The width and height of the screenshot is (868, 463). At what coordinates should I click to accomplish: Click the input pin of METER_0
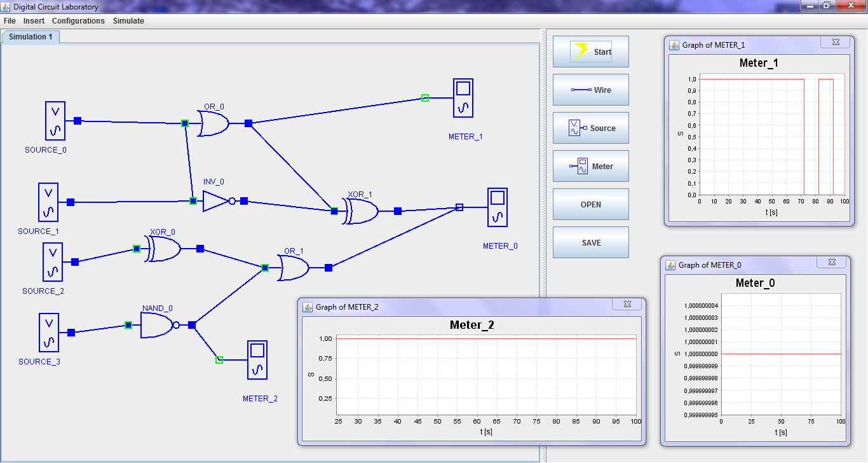pos(459,207)
